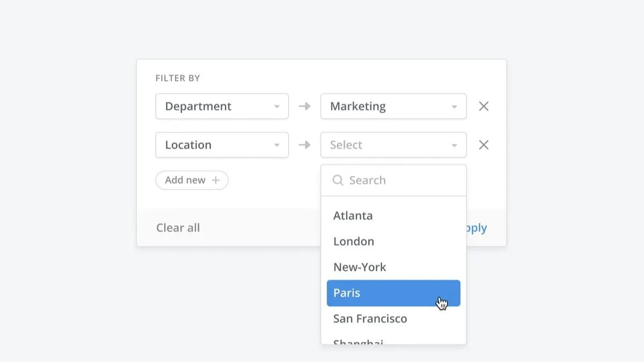644x362 pixels.
Task: Click the Add new button
Action: pyautogui.click(x=192, y=180)
